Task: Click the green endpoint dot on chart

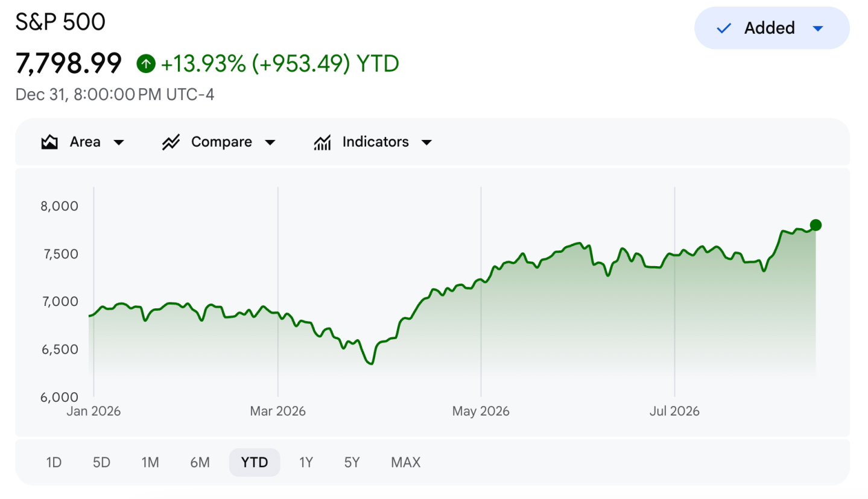Action: (816, 225)
